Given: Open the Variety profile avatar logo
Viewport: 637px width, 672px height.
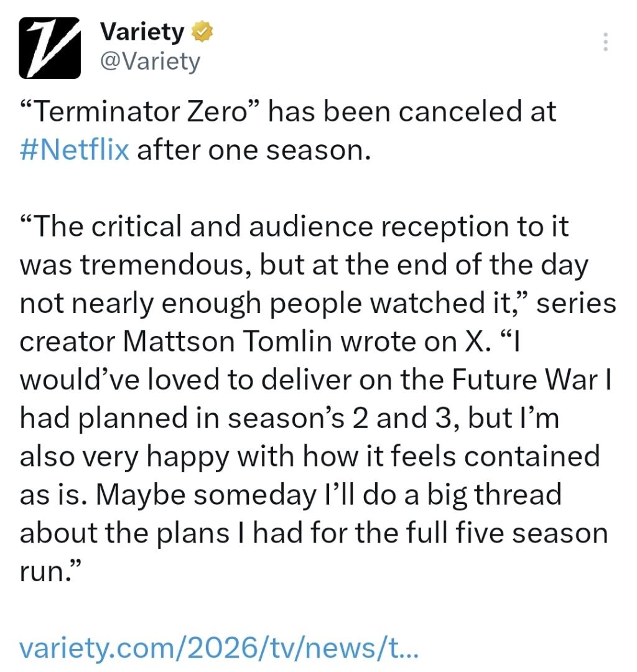Looking at the screenshot, I should point(50,47).
